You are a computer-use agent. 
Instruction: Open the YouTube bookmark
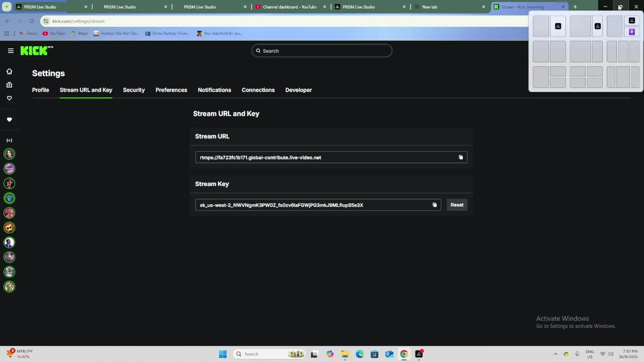(54, 34)
